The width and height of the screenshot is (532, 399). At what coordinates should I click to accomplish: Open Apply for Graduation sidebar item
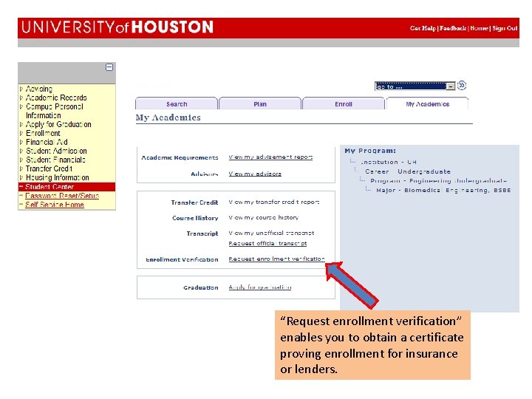[x=58, y=125]
